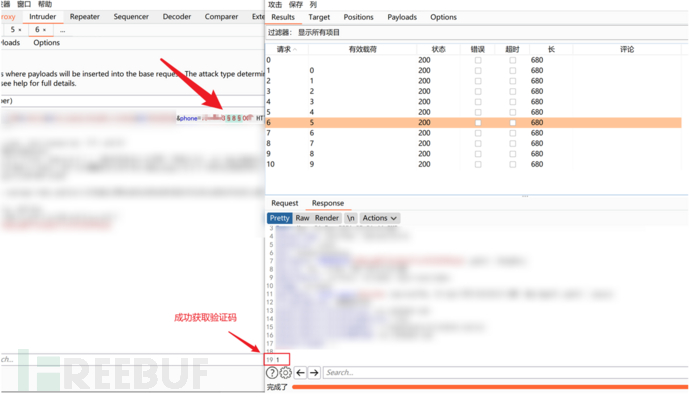690x398 pixels.
Task: Click the back arrow button
Action: pyautogui.click(x=301, y=372)
